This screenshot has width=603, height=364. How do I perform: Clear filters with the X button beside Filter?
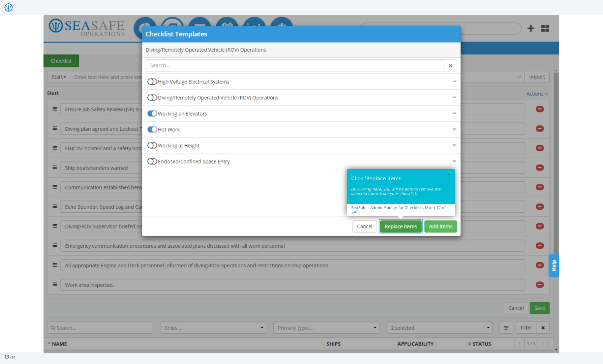coord(543,328)
